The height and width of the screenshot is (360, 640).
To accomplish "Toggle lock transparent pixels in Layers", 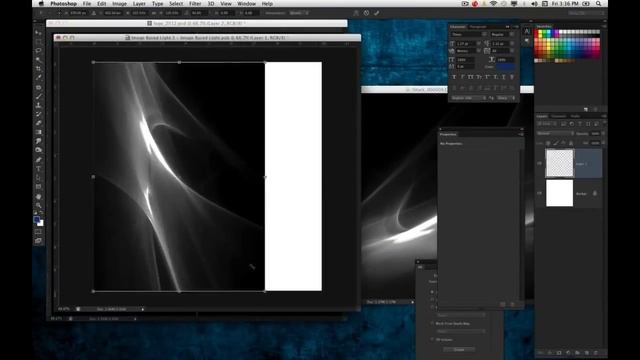I will coord(548,143).
